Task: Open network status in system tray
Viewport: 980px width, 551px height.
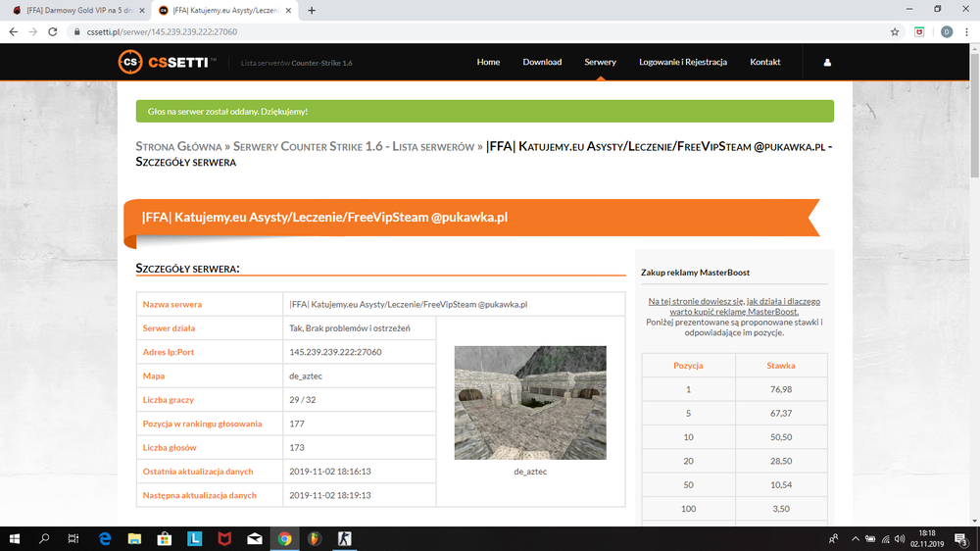Action: 885,538
